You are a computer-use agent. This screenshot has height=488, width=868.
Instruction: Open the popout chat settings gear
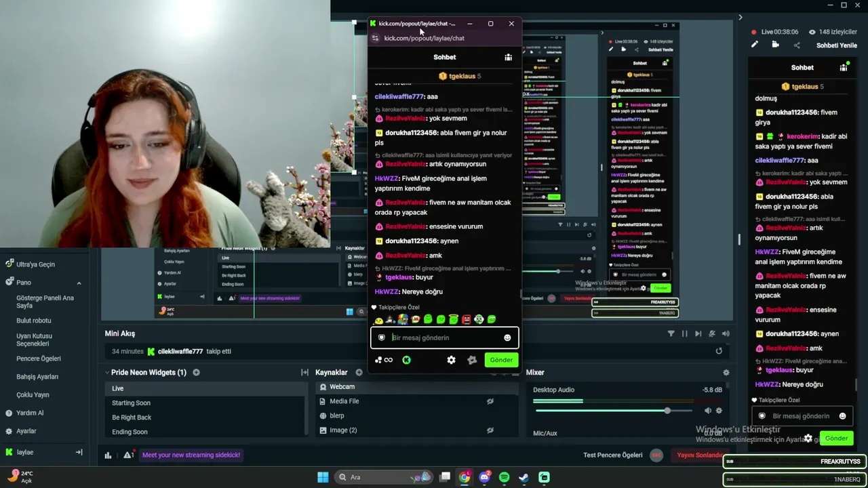[x=451, y=360]
